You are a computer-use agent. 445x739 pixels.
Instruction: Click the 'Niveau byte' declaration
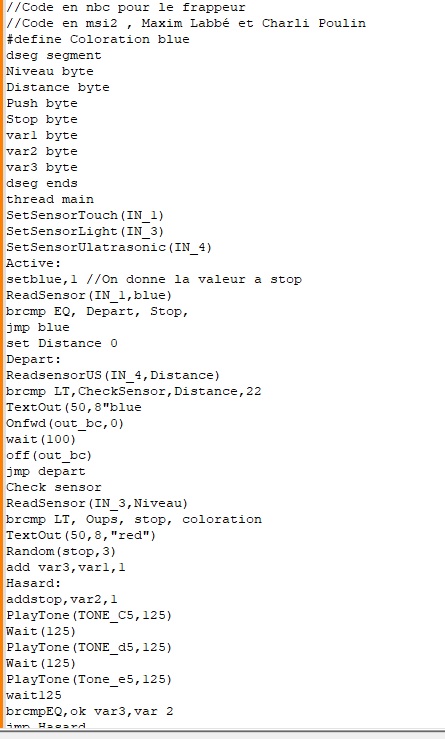tap(49, 71)
